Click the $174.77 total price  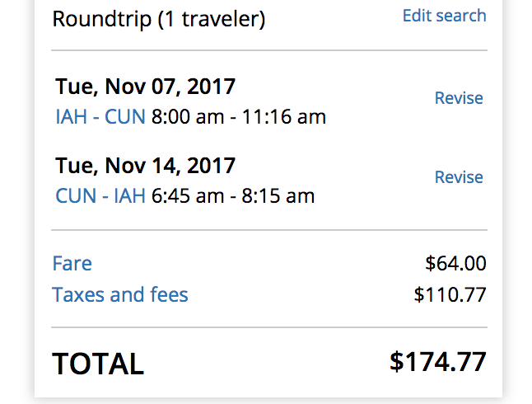click(x=438, y=362)
